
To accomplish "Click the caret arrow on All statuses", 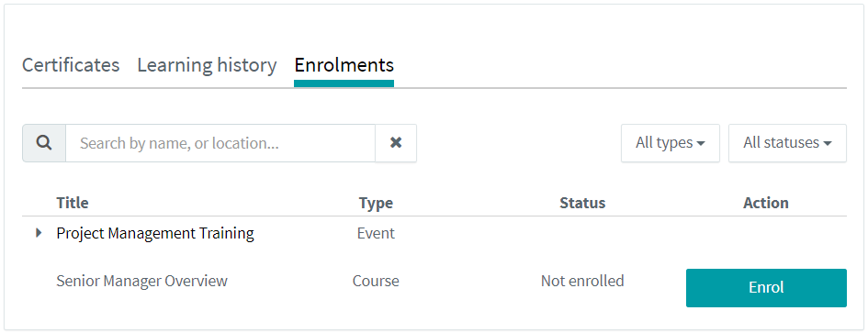I will [828, 144].
